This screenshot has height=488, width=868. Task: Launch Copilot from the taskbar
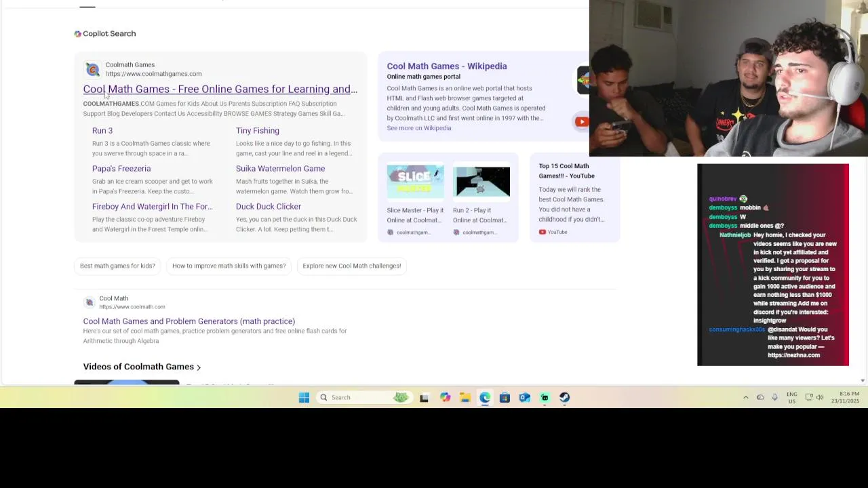pyautogui.click(x=445, y=397)
